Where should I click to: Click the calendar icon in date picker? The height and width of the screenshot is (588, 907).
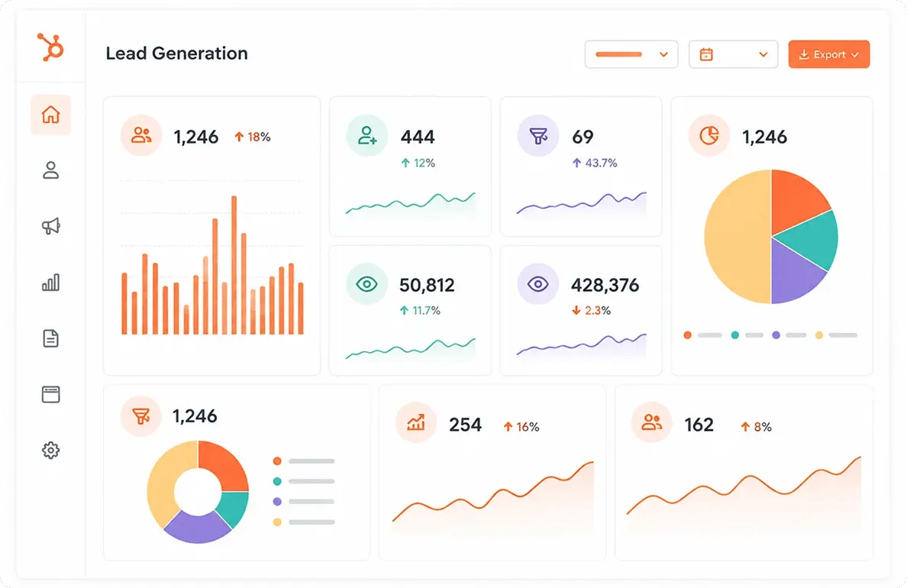[706, 54]
